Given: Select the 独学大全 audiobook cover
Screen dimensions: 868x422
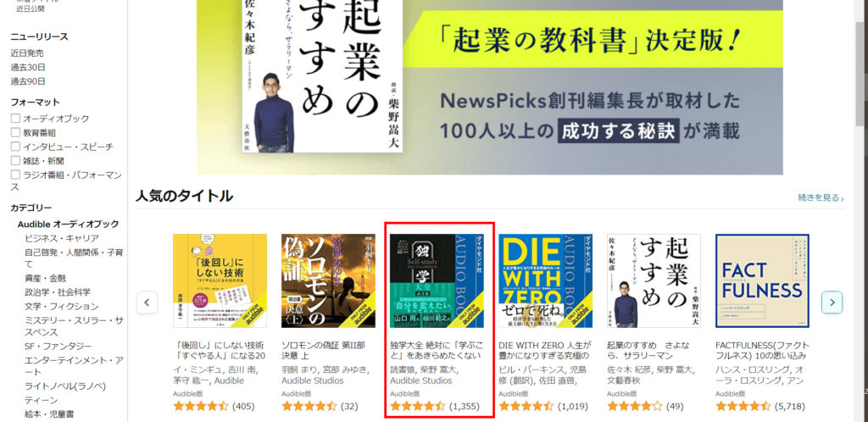Looking at the screenshot, I should (437, 281).
